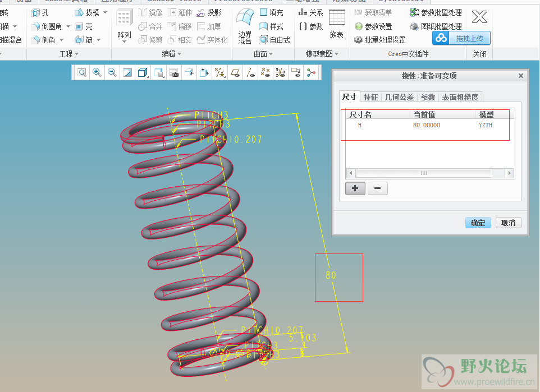
Task: Select the 壳 shell tool
Action: pos(84,26)
